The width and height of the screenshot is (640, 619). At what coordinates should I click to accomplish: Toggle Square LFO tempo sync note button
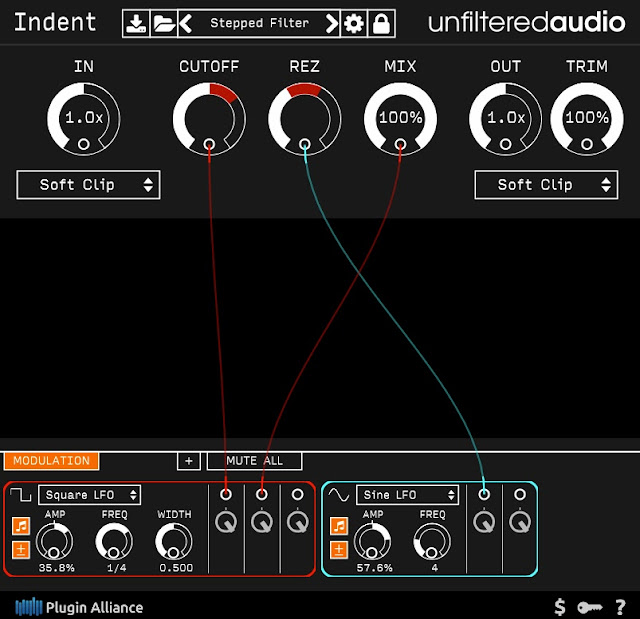[x=21, y=526]
